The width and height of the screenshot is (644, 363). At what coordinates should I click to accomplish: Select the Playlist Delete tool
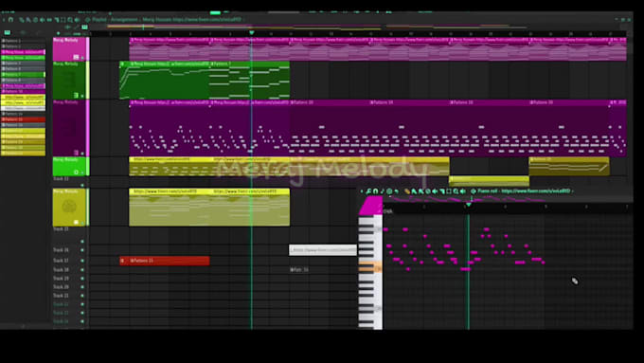click(x=35, y=20)
